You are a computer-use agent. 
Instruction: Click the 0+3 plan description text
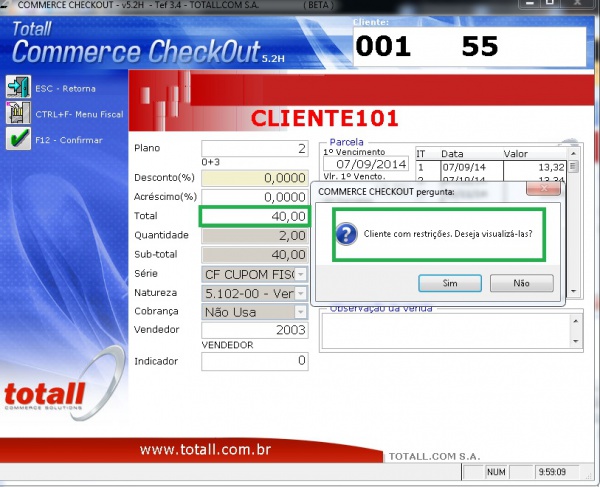pyautogui.click(x=211, y=162)
